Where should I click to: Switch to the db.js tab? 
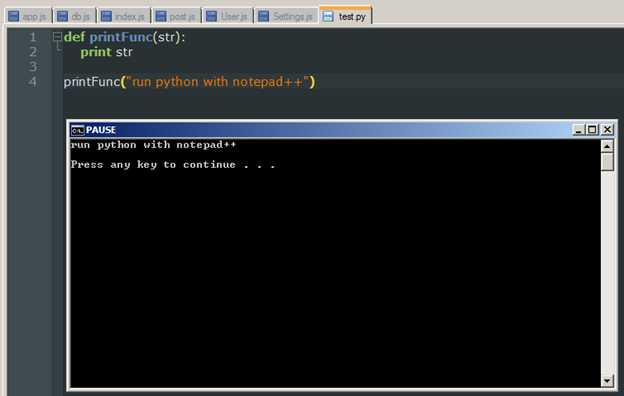pyautogui.click(x=74, y=16)
